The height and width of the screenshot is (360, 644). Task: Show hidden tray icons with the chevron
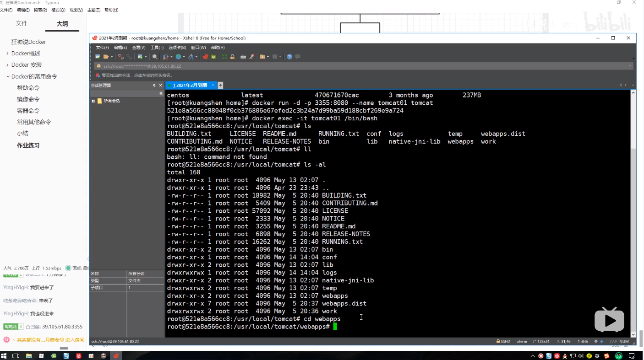tap(533, 356)
